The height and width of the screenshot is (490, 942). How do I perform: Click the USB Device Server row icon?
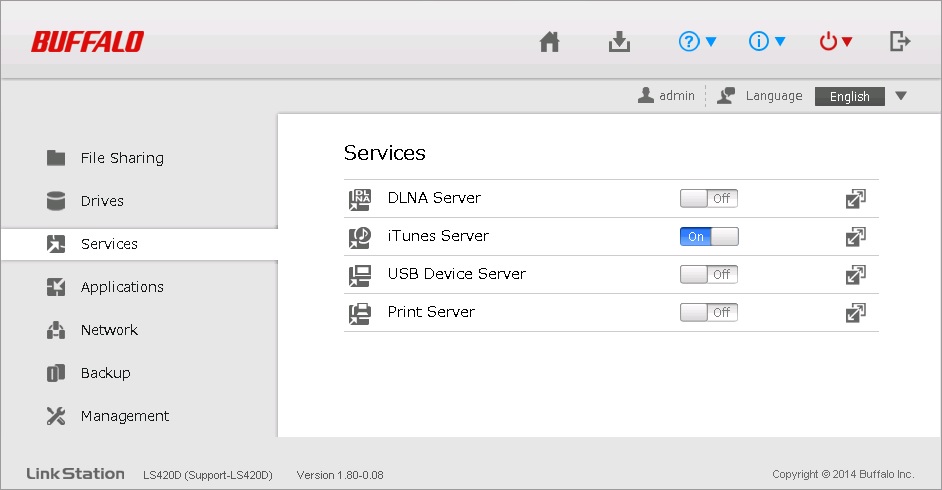tap(360, 276)
